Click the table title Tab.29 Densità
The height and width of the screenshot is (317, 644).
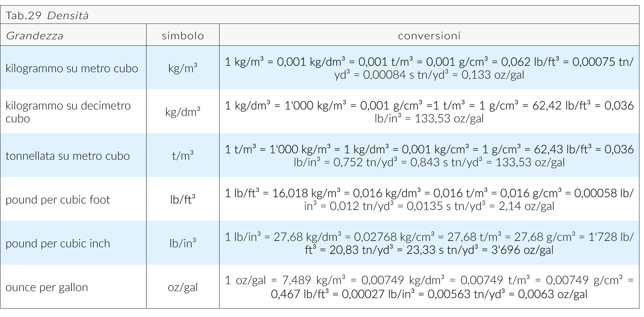(x=47, y=16)
